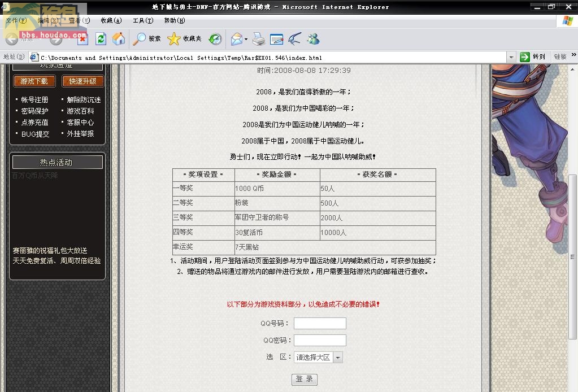Open the 查看(V) menu
The image size is (578, 392).
[80, 21]
